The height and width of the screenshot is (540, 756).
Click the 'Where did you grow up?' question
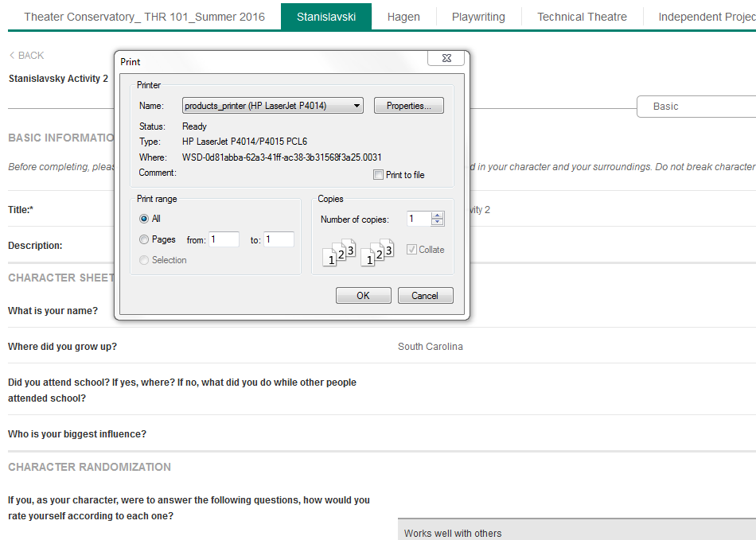point(62,347)
